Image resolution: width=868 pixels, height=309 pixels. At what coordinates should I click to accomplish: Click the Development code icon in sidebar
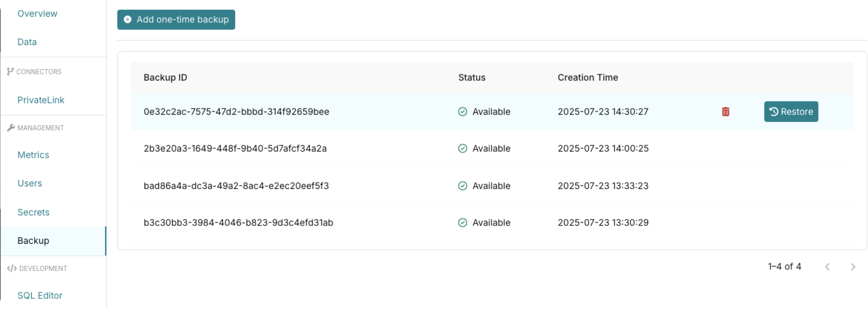[11, 268]
